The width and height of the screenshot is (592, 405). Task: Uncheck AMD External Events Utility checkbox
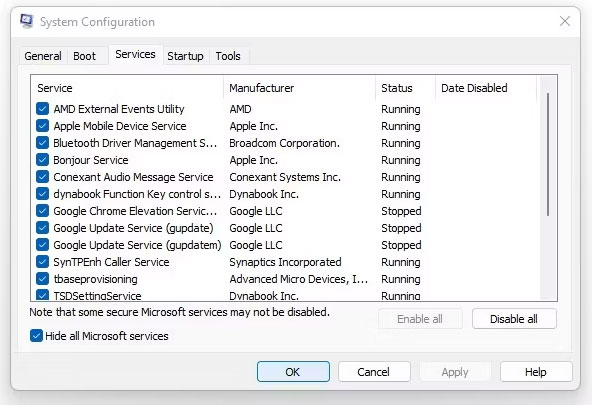pos(42,109)
